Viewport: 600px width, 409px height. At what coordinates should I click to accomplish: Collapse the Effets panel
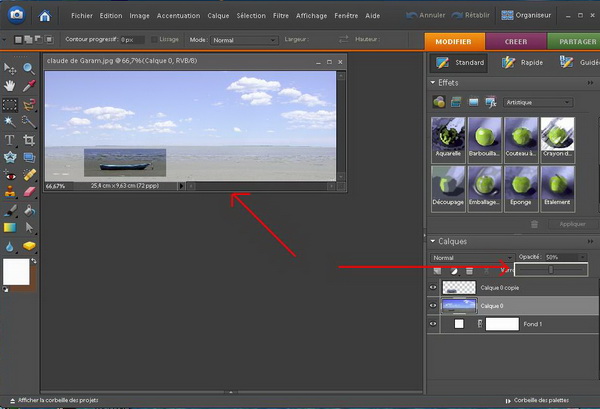pyautogui.click(x=433, y=82)
